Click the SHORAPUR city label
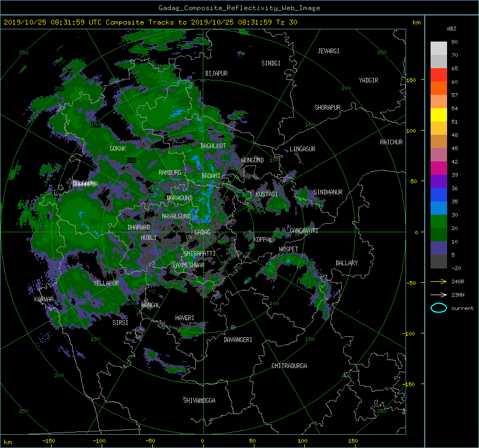Viewport: 479px width, 448px height. 327,108
